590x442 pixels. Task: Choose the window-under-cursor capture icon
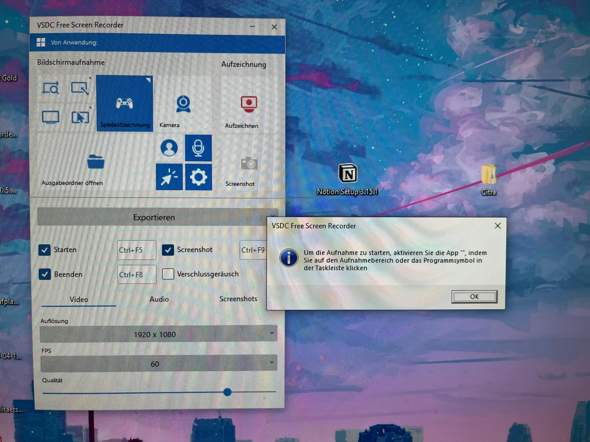[x=80, y=117]
